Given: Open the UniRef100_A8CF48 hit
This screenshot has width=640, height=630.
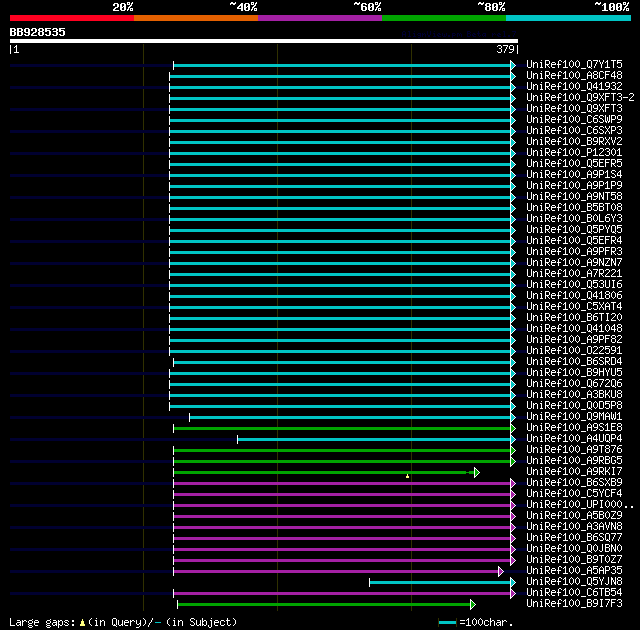Looking at the screenshot, I should (574, 75).
